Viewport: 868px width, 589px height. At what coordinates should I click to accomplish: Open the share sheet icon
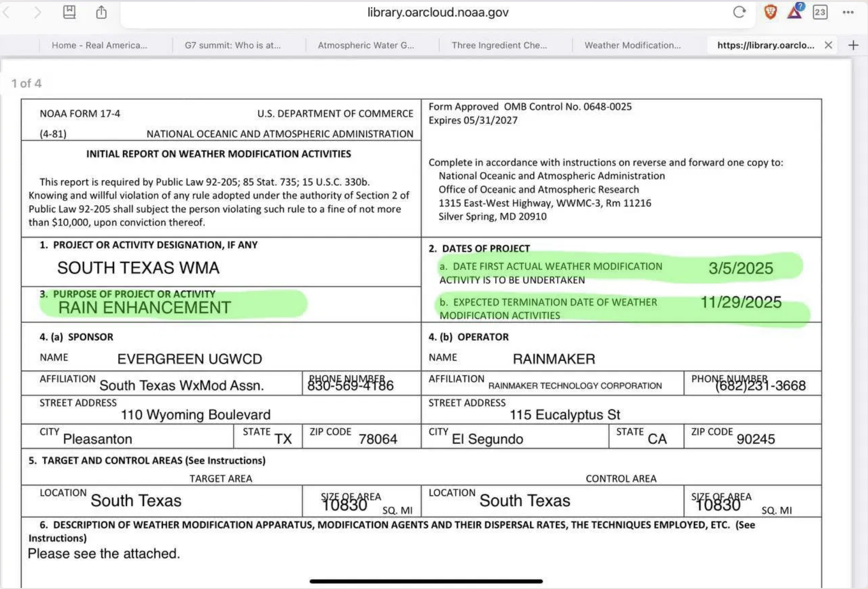(102, 12)
